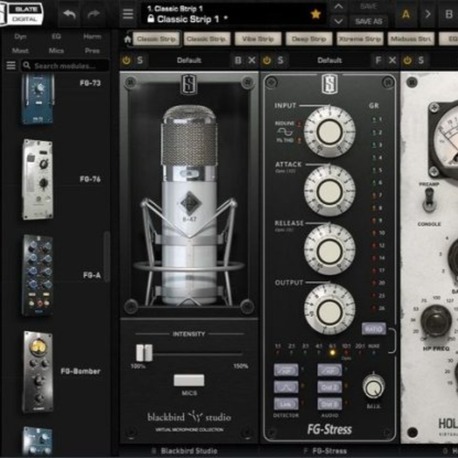Filter modules by Mics category

click(x=56, y=51)
